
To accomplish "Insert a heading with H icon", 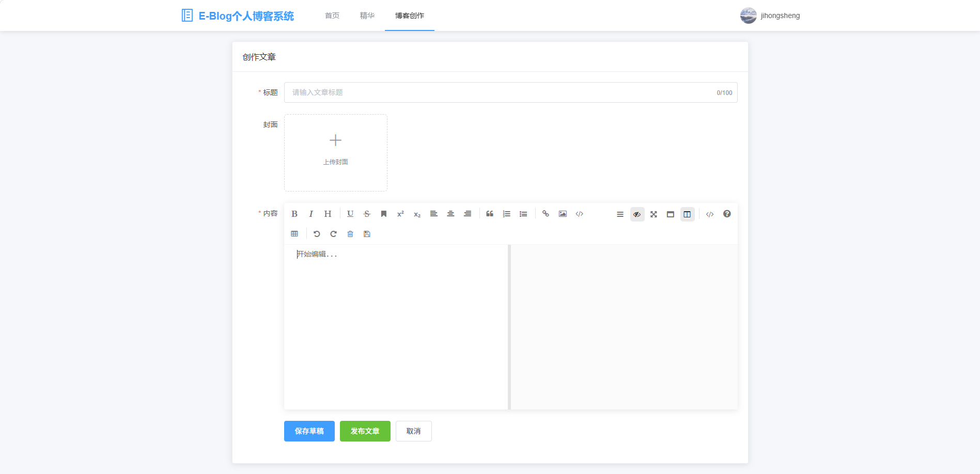I will [x=328, y=214].
